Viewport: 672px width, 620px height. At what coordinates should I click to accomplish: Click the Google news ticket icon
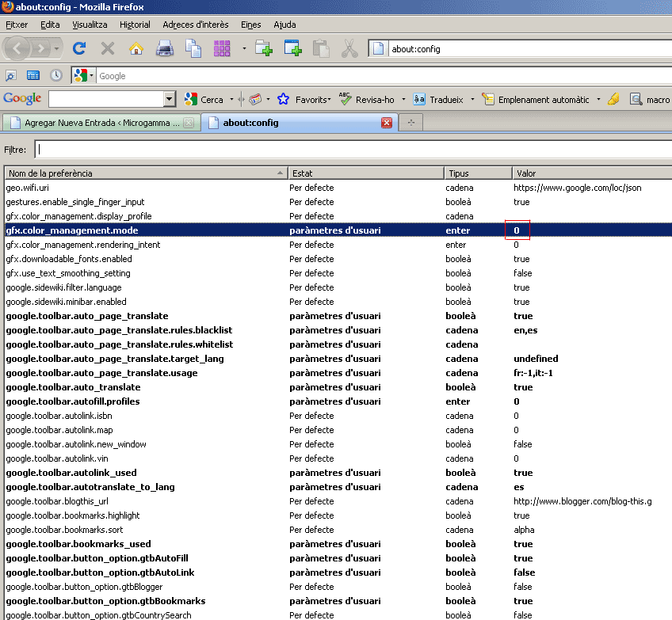(x=255, y=99)
